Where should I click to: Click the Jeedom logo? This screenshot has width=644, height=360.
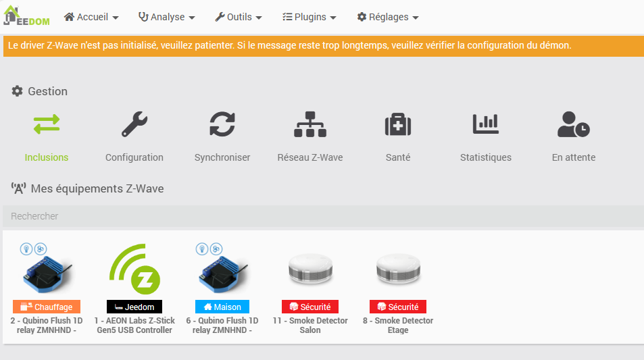27,16
